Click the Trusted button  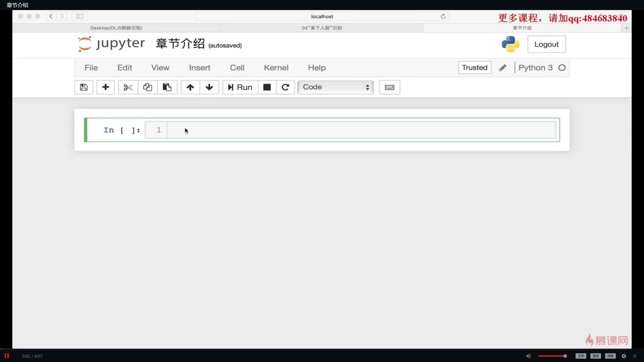coord(475,68)
